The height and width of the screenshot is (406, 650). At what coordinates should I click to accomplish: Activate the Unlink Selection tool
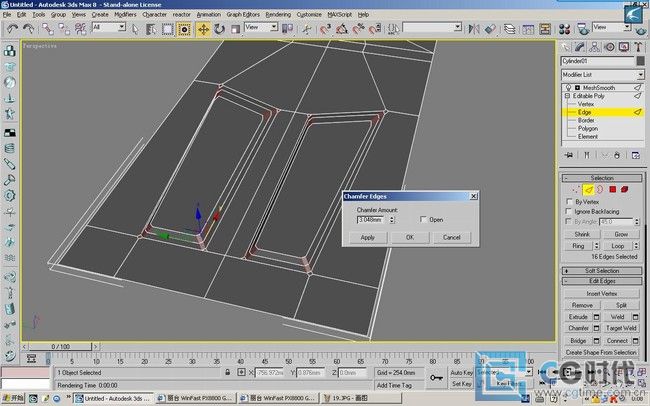click(64, 29)
